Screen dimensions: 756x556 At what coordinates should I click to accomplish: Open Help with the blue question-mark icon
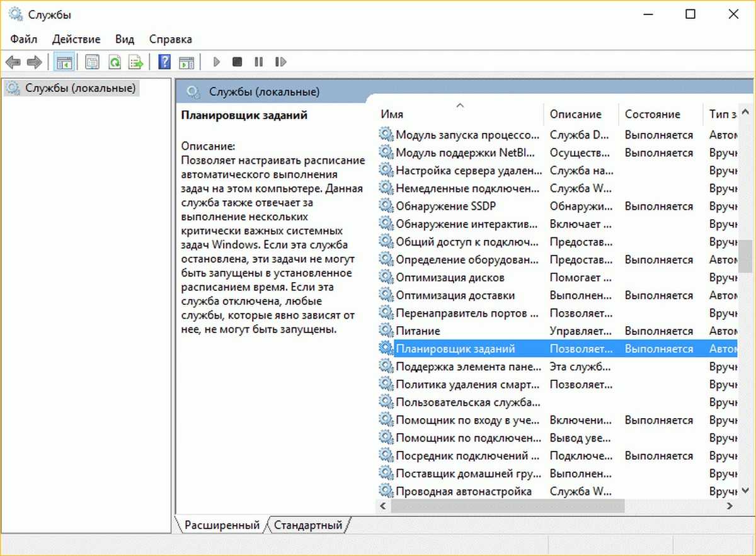coord(164,62)
